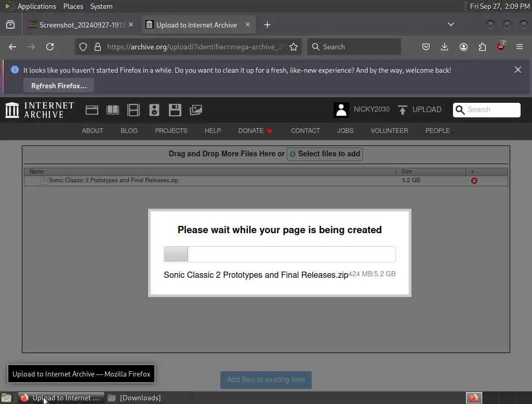Viewport: 532px width, 404px height.
Task: Click the Firefox back arrow
Action: click(x=12, y=47)
